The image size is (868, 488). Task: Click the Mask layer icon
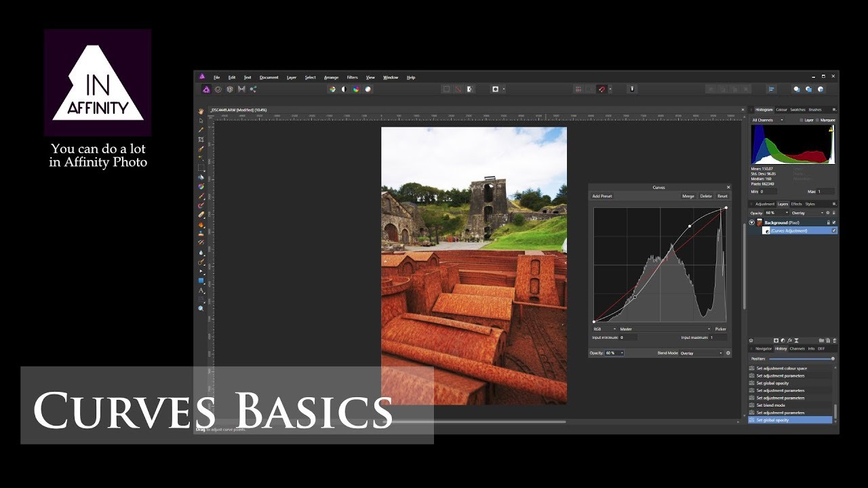click(x=776, y=340)
